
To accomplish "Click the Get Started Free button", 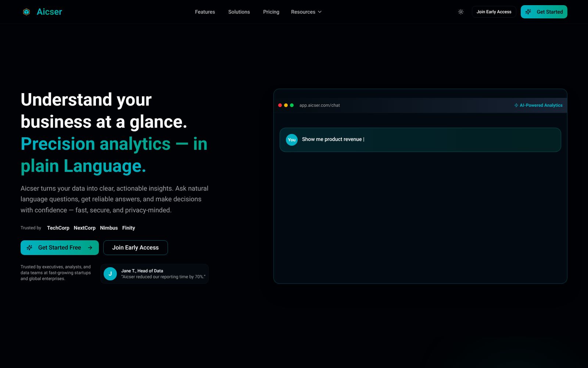I will (x=59, y=248).
